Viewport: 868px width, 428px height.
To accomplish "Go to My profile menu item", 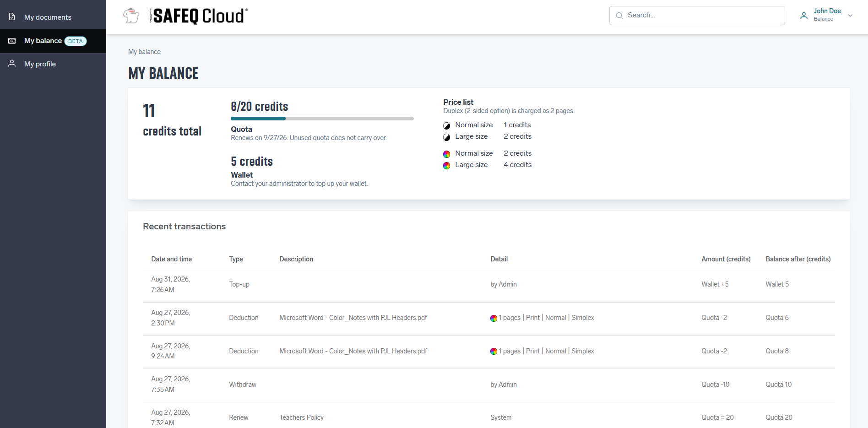I will tap(53, 64).
